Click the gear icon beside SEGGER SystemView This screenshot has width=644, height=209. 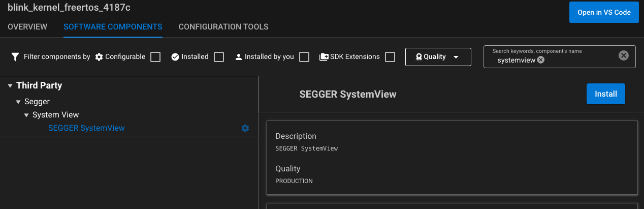point(245,128)
